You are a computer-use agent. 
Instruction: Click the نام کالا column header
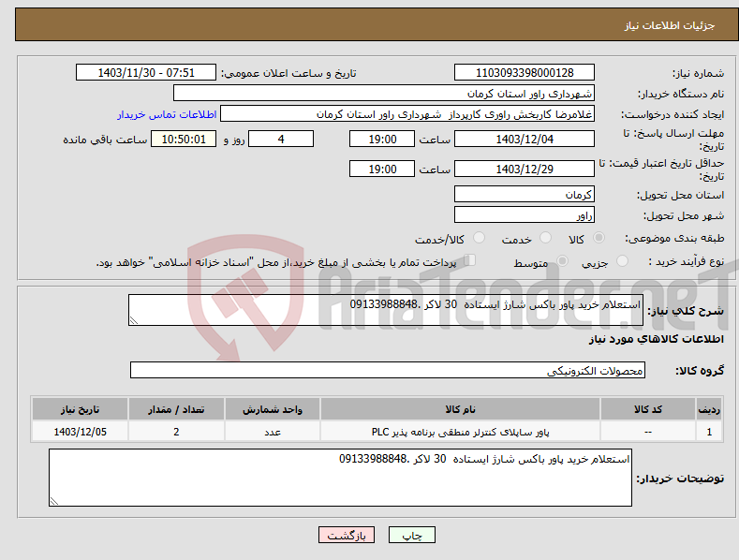coord(460,409)
